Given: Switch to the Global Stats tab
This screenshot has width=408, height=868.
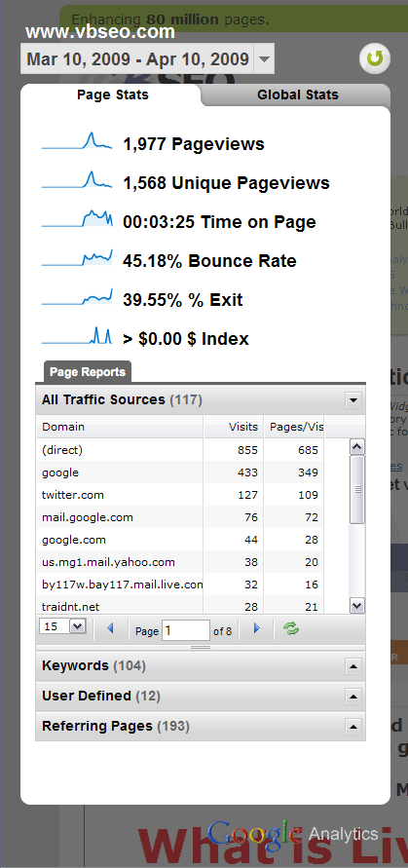Looking at the screenshot, I should (297, 94).
